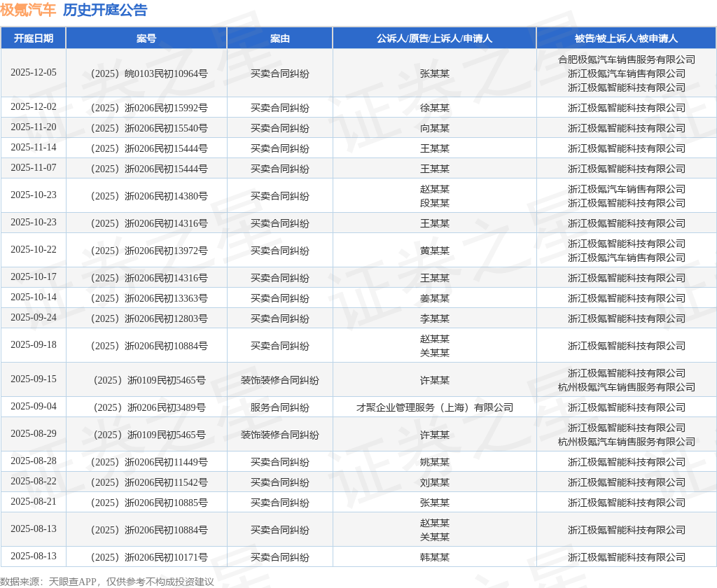
Task: Select date cell 2025-08-22
Action: (34, 481)
